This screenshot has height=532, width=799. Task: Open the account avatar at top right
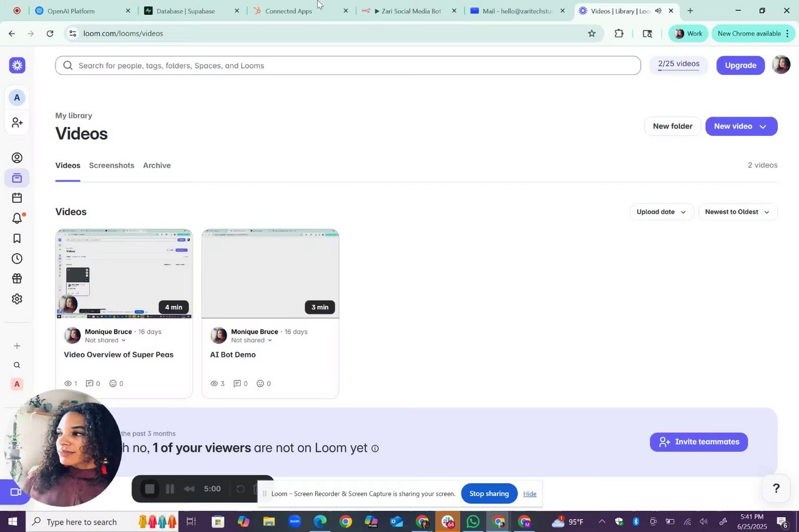click(781, 65)
